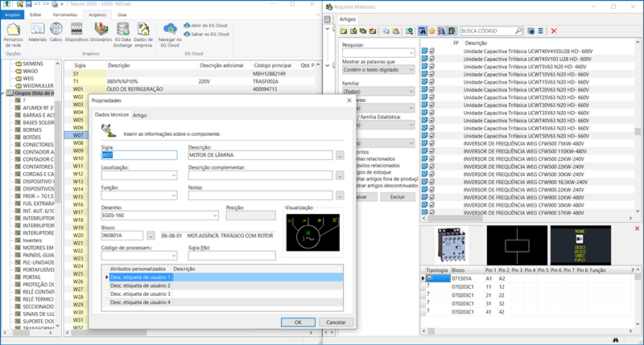Launch EG Data Exchange
This screenshot has height=345, width=644.
pos(122,31)
